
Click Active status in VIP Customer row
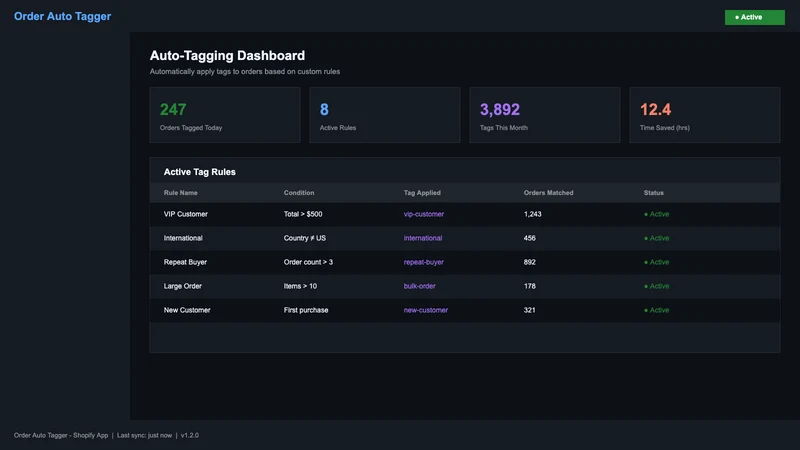(657, 214)
